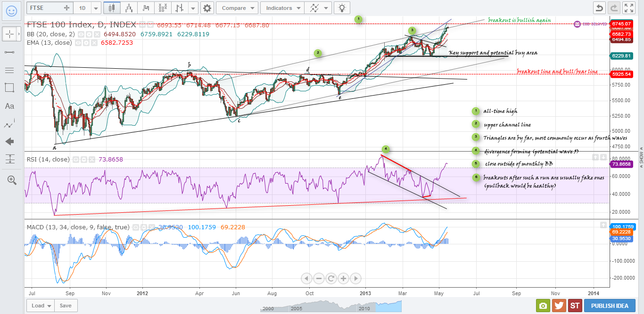This screenshot has height=314, width=644.
Task: Redo the chart action
Action: (x=614, y=8)
